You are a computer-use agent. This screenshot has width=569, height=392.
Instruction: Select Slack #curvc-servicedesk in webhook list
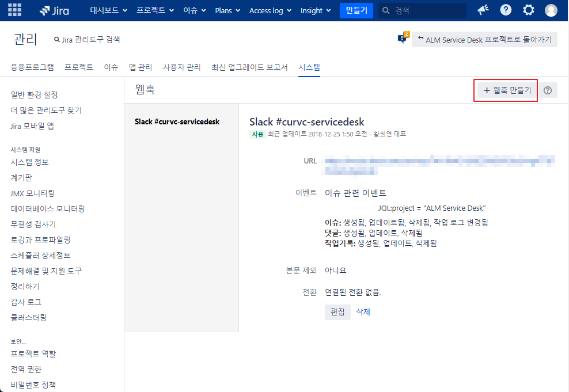[x=177, y=122]
